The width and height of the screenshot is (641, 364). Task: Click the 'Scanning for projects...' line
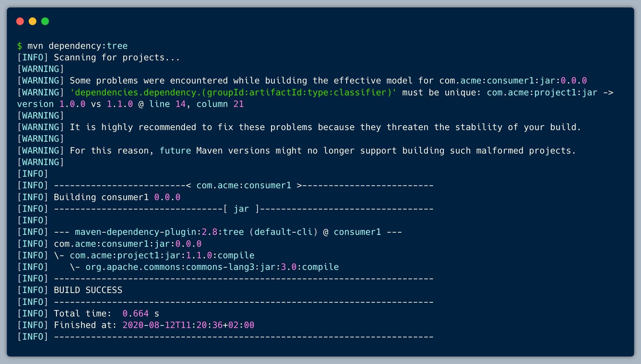[x=117, y=58]
